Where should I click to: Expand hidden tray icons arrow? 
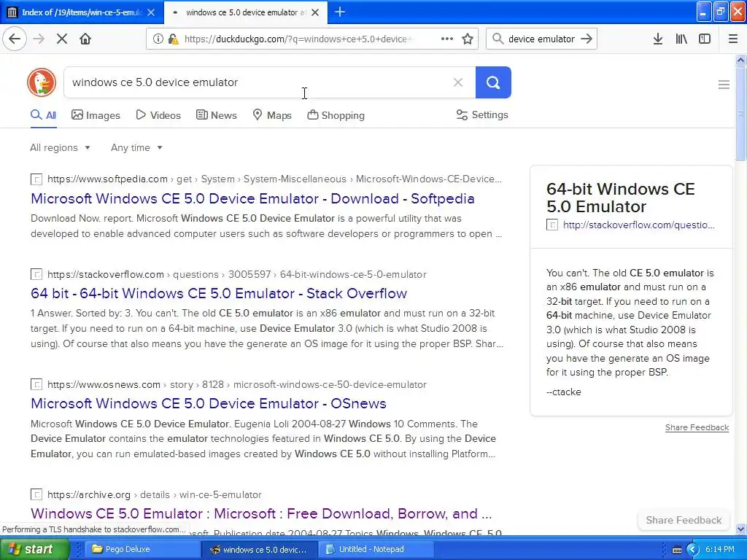[x=692, y=550]
